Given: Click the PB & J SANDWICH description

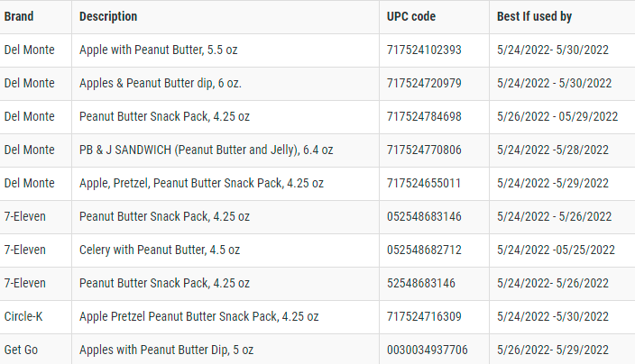Looking at the screenshot, I should pyautogui.click(x=206, y=150).
